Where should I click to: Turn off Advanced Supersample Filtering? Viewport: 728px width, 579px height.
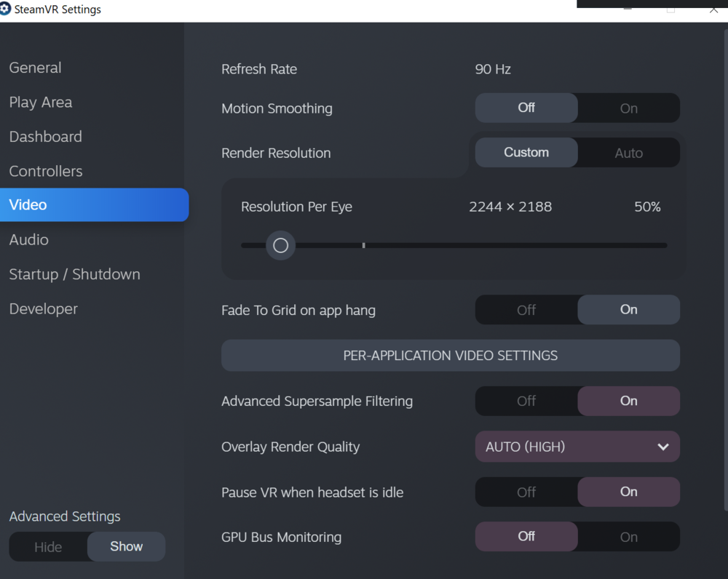526,401
